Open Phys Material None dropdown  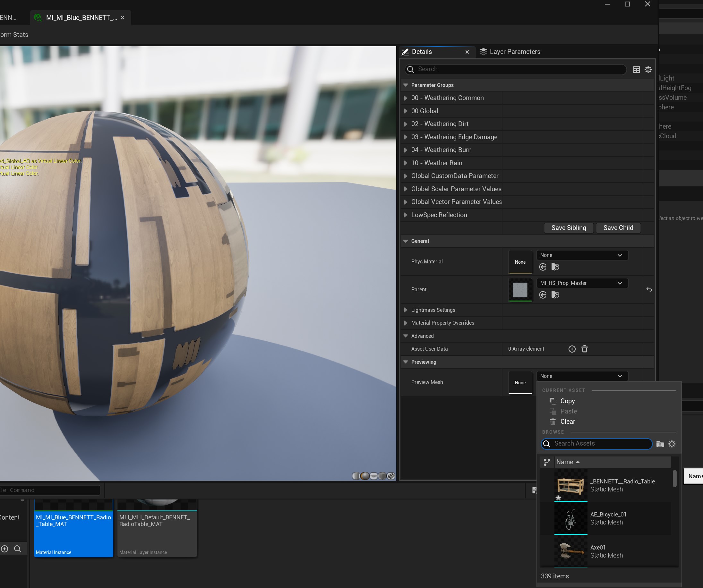point(582,255)
